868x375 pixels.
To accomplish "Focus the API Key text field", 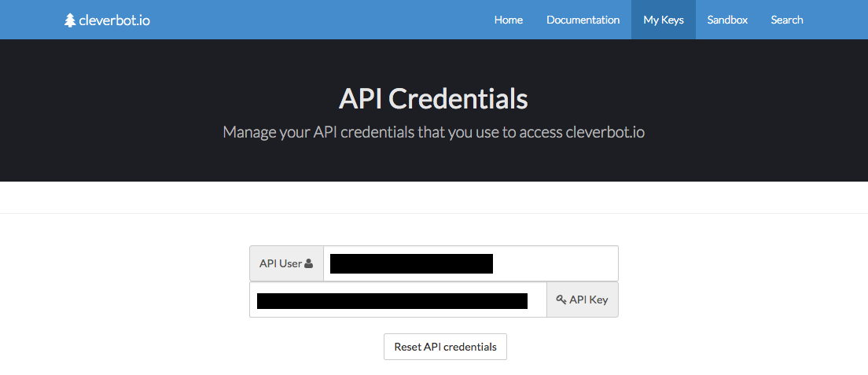I will pyautogui.click(x=536, y=300).
